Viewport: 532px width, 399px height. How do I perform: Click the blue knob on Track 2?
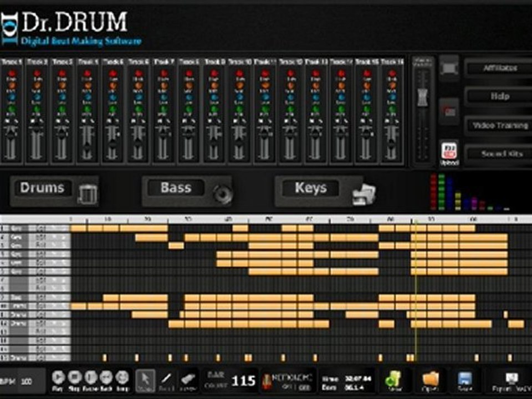pos(37,98)
